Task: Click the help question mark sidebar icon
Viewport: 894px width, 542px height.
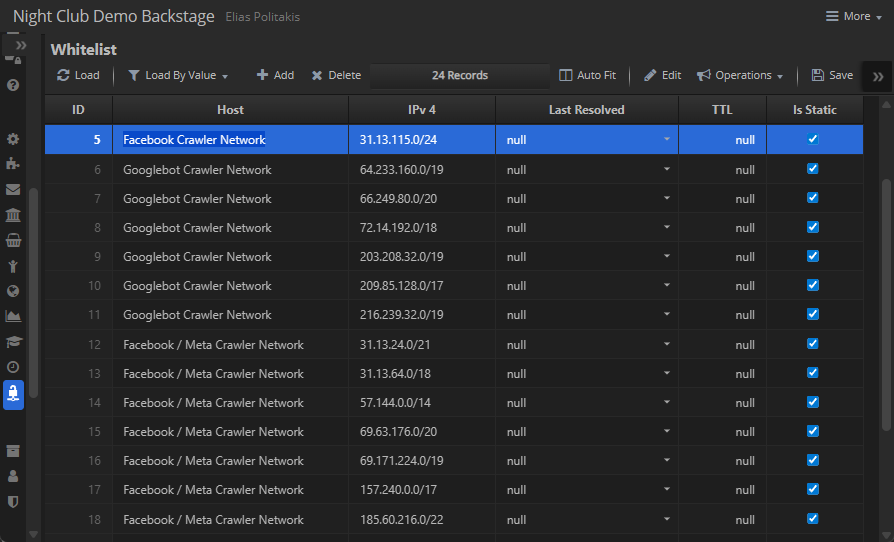Action: tap(13, 85)
